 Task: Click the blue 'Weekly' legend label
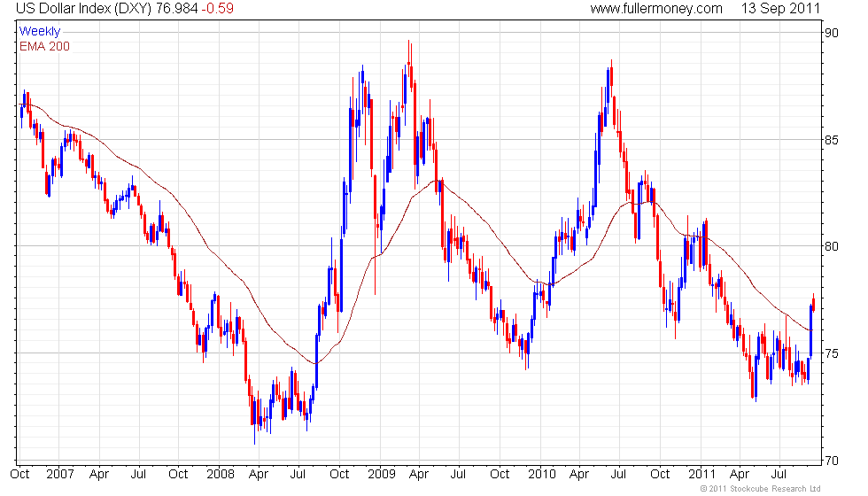[39, 32]
